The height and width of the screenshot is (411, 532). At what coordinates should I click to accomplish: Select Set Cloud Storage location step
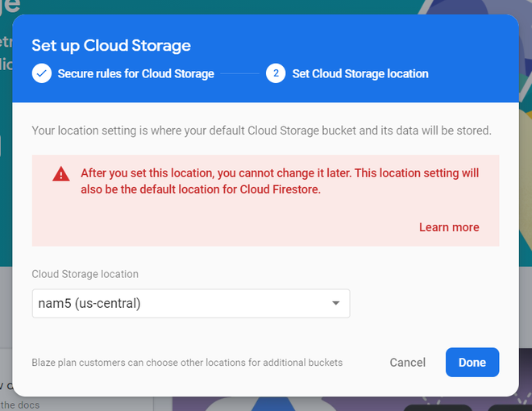[360, 73]
